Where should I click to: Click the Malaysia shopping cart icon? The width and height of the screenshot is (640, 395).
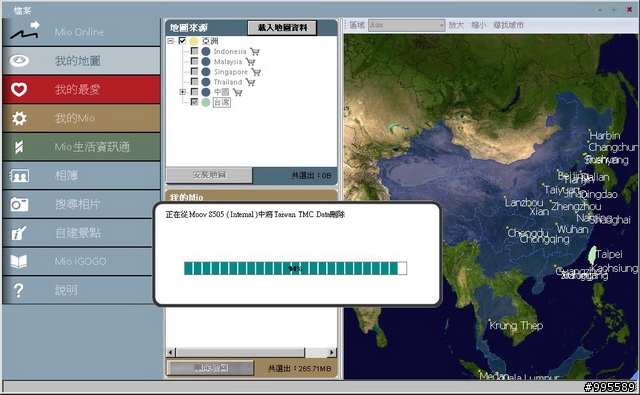(x=250, y=62)
